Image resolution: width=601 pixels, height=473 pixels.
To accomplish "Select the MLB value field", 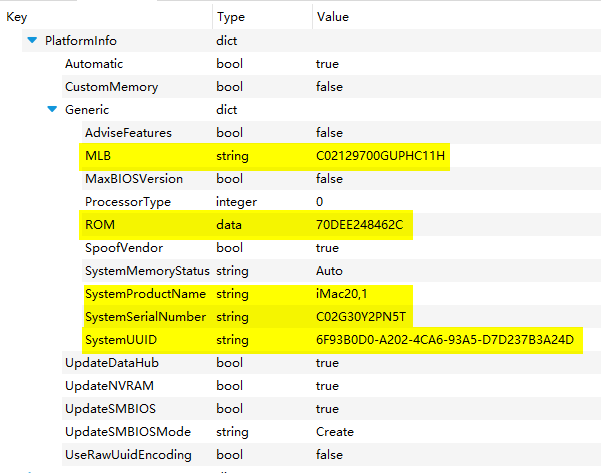I will 380,156.
